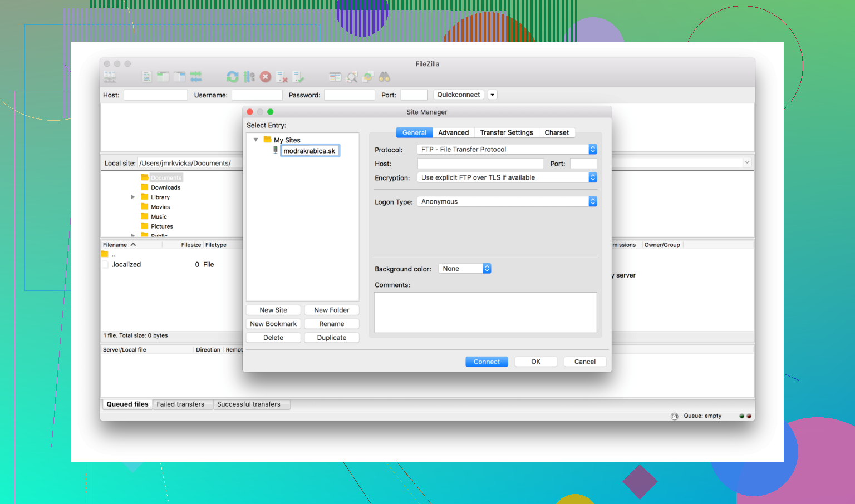Toggle the local directory tree display
Viewport: 855px width, 504px height.
[163, 77]
